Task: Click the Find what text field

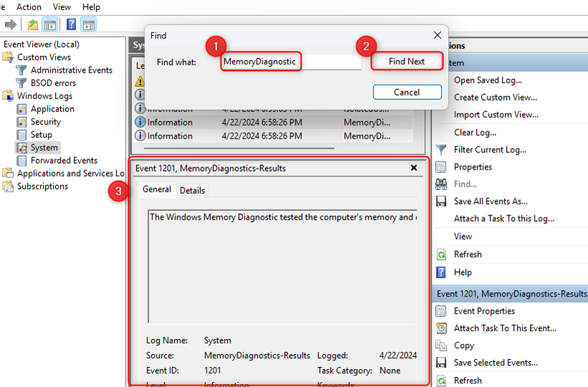Action: pyautogui.click(x=291, y=62)
